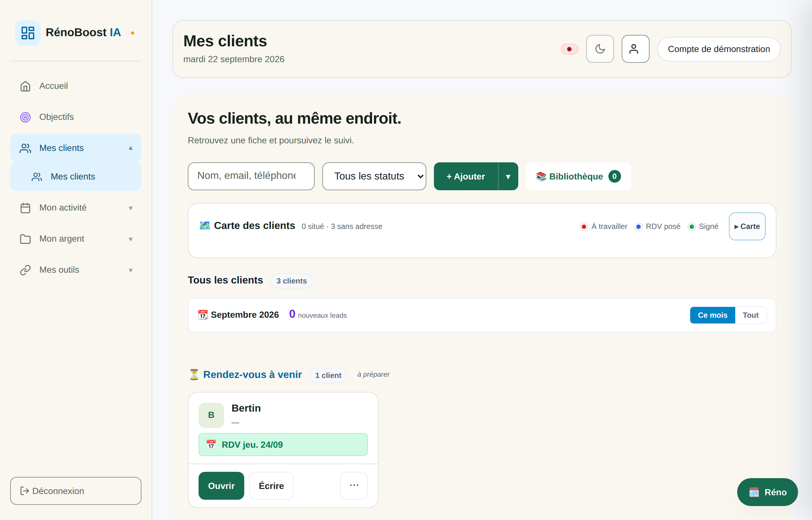Click Compte de démonstration button

coord(719,49)
